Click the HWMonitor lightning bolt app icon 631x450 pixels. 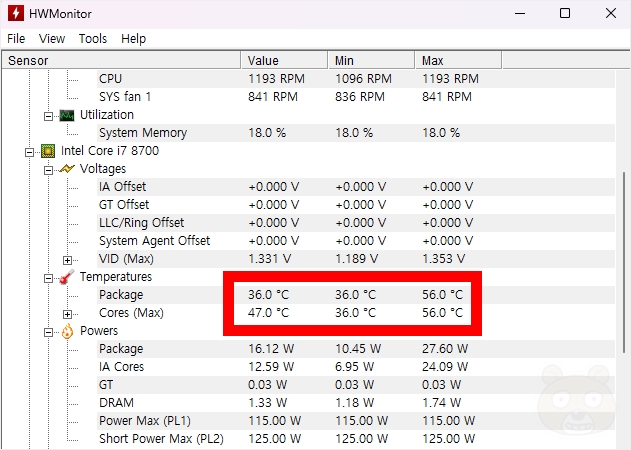16,13
